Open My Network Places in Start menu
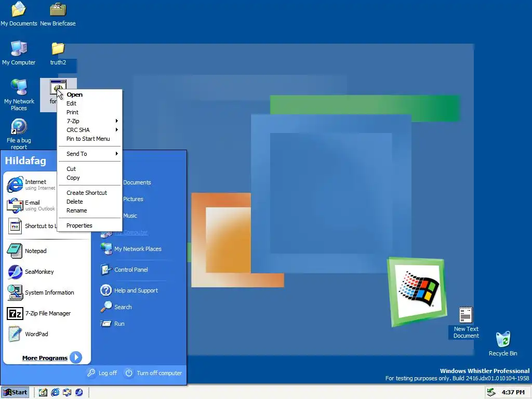Image resolution: width=532 pixels, height=399 pixels. 131,249
